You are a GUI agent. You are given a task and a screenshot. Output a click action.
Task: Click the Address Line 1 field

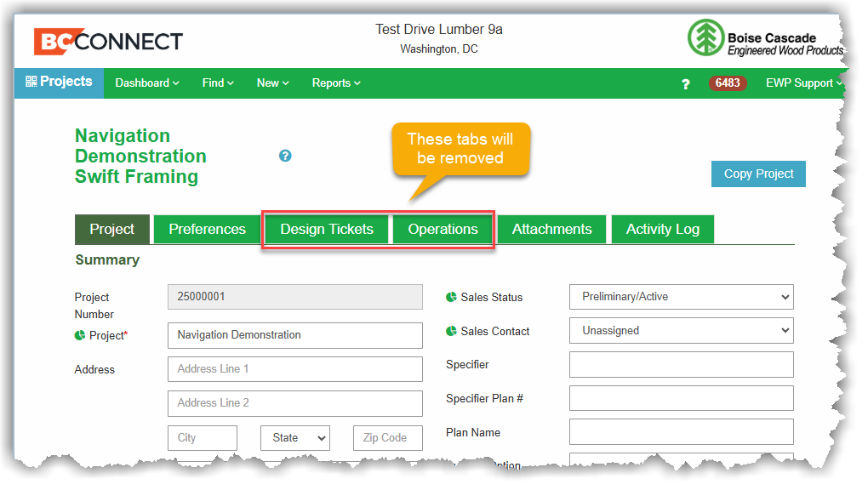click(x=294, y=369)
